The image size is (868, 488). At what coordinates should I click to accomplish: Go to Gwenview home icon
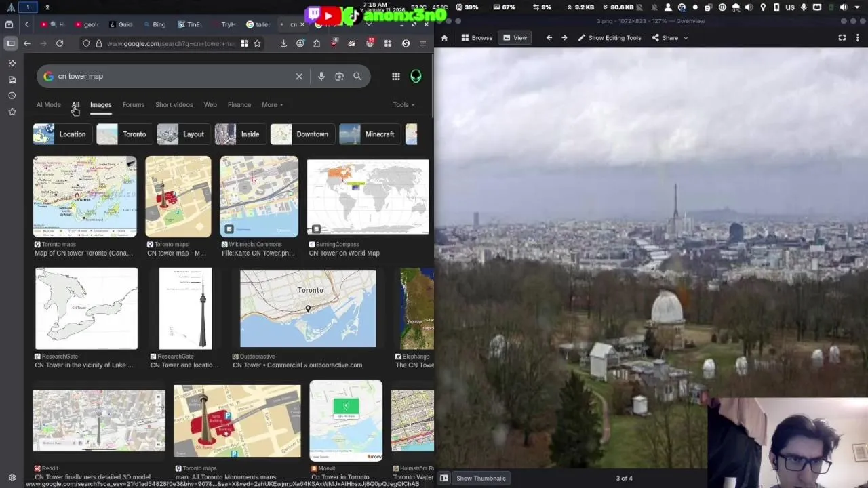444,38
